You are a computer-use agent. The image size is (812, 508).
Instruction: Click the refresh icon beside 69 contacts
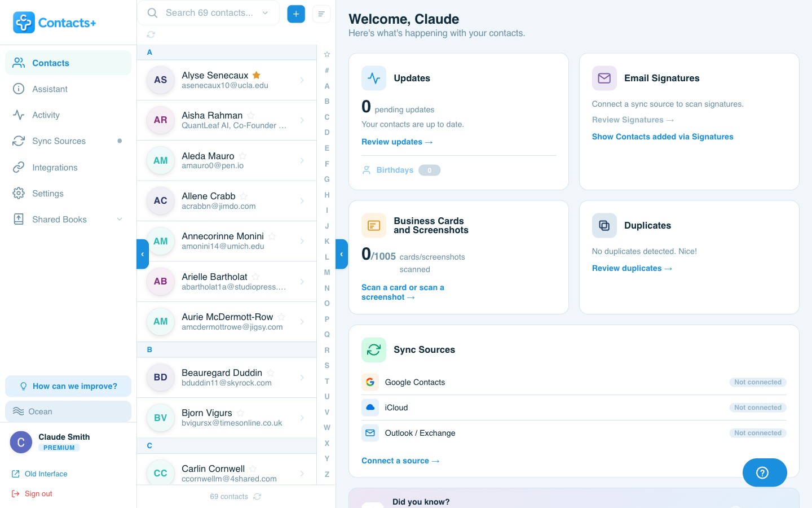coord(257,497)
